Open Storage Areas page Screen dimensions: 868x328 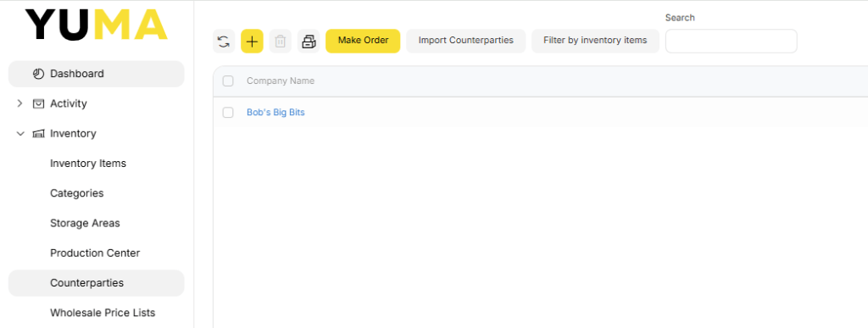tap(86, 223)
